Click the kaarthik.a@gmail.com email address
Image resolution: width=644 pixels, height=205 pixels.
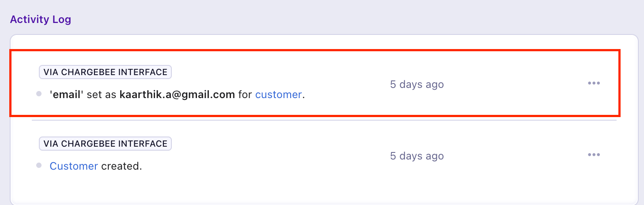(177, 95)
